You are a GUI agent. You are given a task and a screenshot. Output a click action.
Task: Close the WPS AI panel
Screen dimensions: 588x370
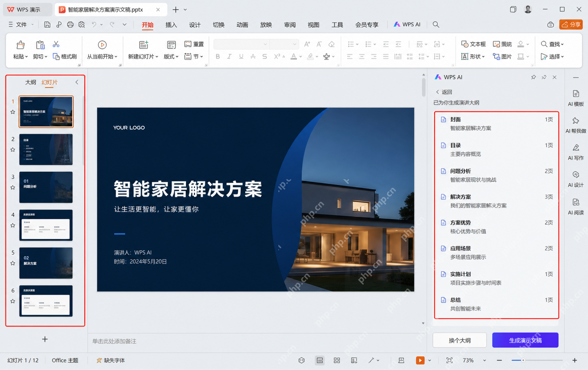click(x=555, y=77)
